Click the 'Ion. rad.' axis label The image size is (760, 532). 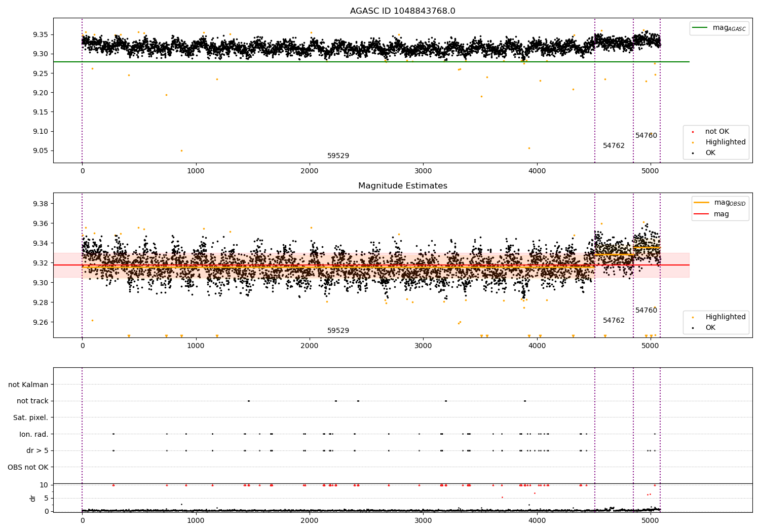point(34,434)
